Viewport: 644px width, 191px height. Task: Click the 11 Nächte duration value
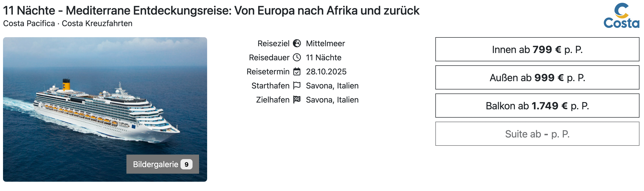[x=324, y=58]
